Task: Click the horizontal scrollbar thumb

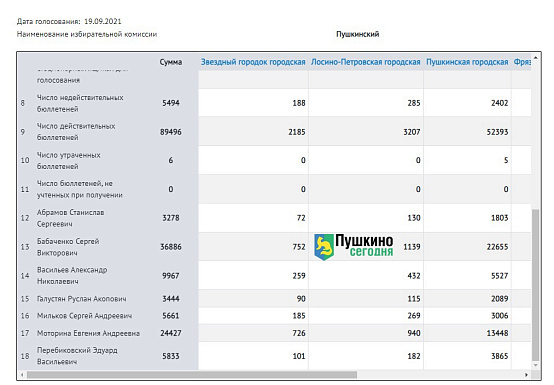Action: [x=192, y=374]
